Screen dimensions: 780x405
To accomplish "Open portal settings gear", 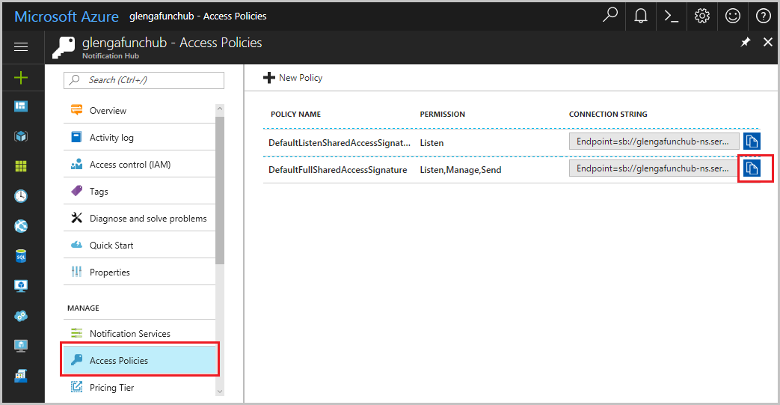I will pos(702,16).
